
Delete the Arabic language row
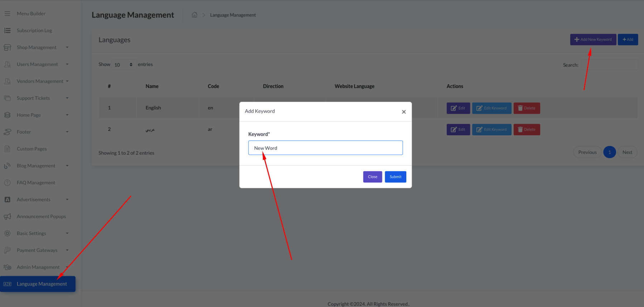tap(527, 130)
